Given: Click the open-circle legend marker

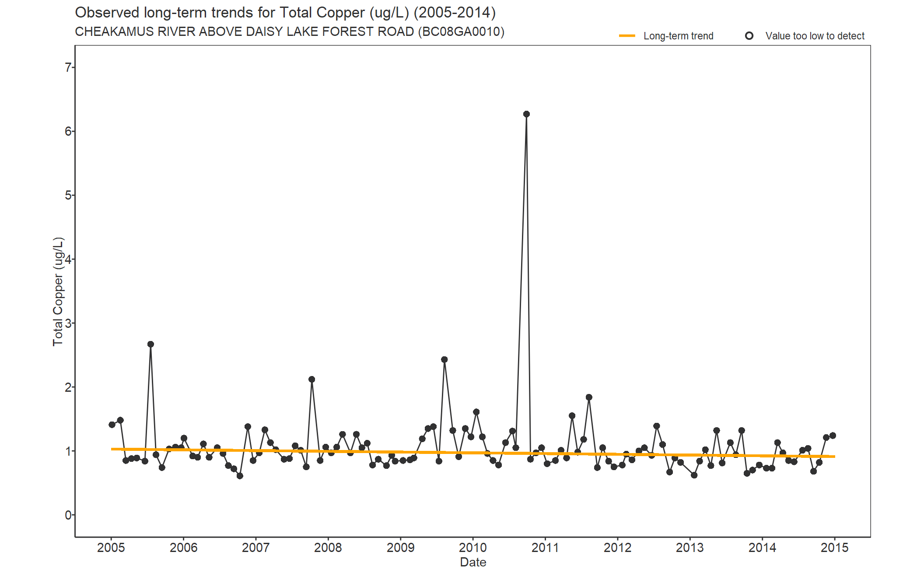Looking at the screenshot, I should pos(749,36).
